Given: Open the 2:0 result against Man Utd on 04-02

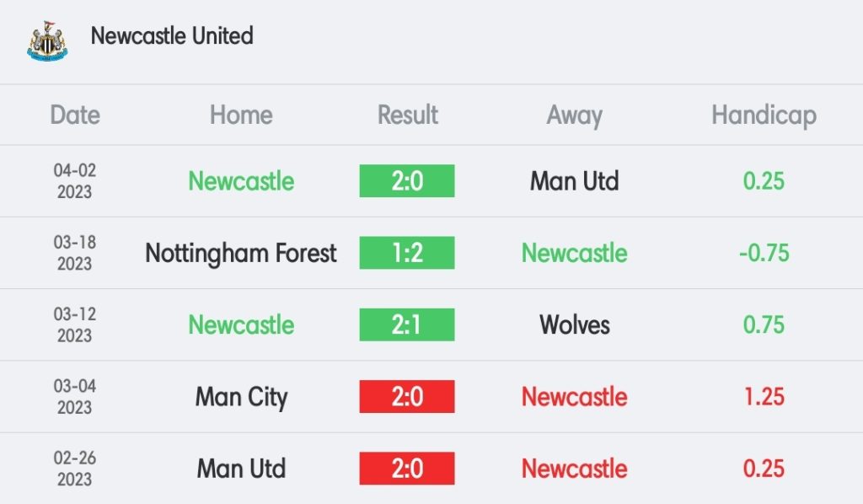Looking at the screenshot, I should (407, 181).
